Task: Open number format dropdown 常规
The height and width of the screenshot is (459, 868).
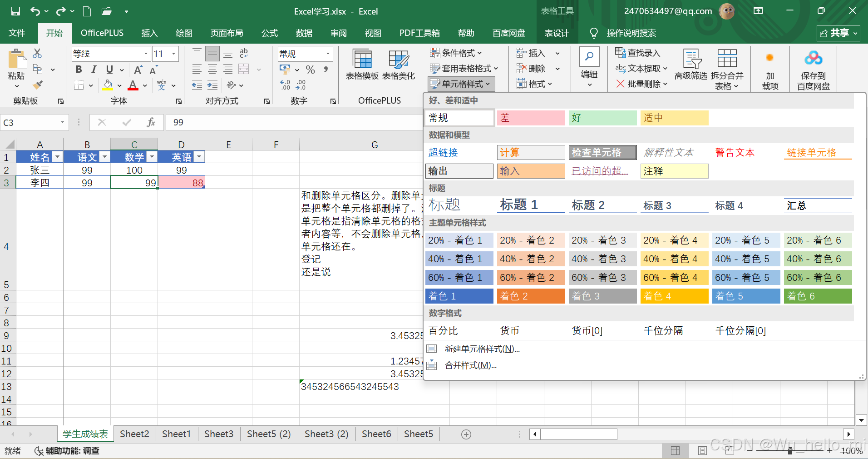Action: tap(328, 54)
